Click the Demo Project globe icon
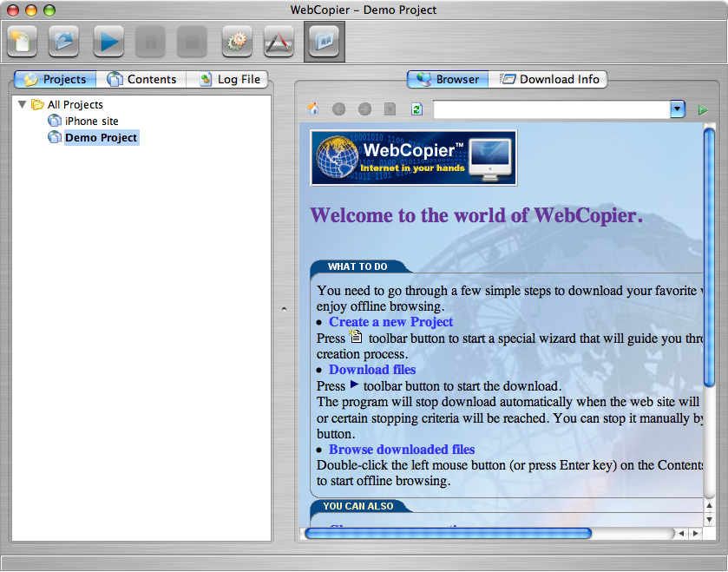Viewport: 728px width, 572px height. click(55, 137)
